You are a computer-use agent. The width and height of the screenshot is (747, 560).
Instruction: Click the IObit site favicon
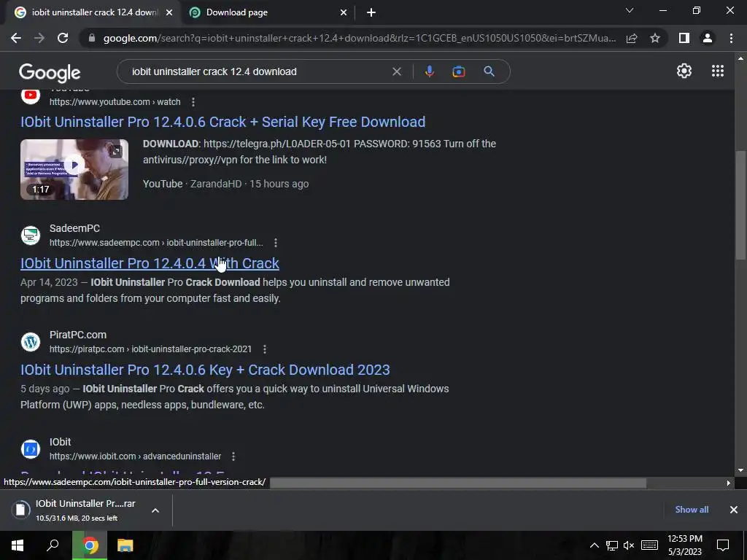click(x=31, y=449)
